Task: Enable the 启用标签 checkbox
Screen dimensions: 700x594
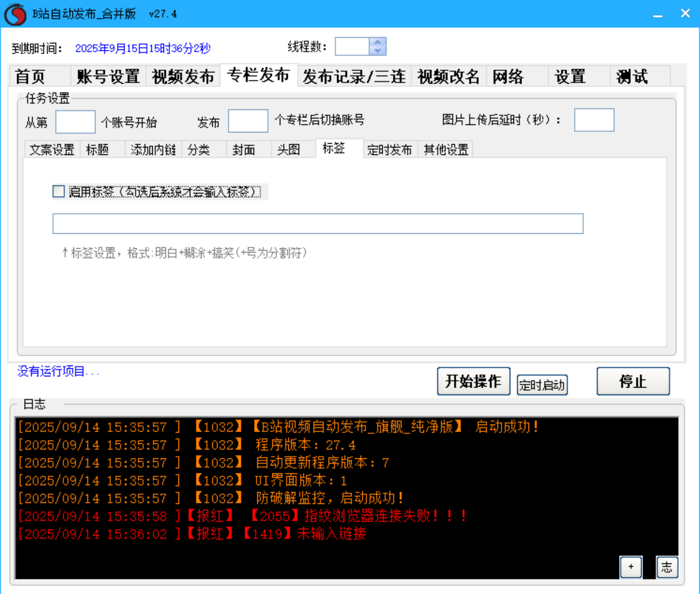Action: coord(58,191)
